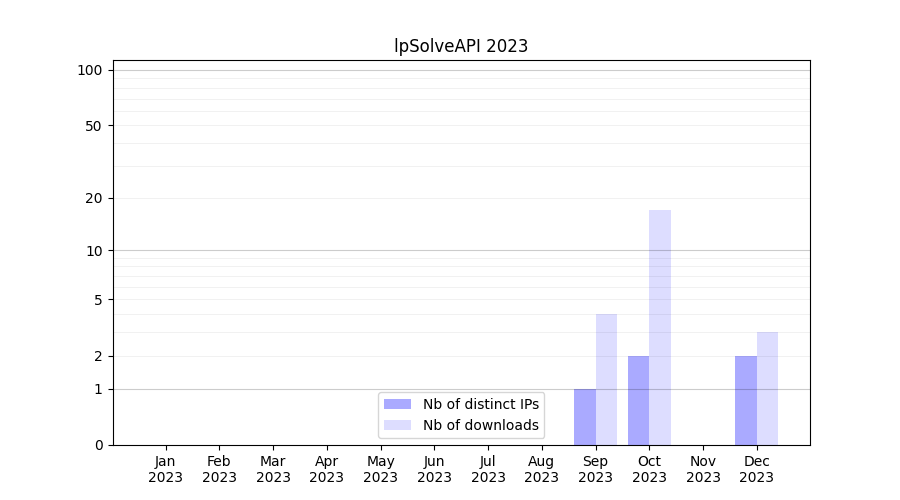Click the 0 y-axis tick label
This screenshot has height=500, width=900.
[x=98, y=445]
